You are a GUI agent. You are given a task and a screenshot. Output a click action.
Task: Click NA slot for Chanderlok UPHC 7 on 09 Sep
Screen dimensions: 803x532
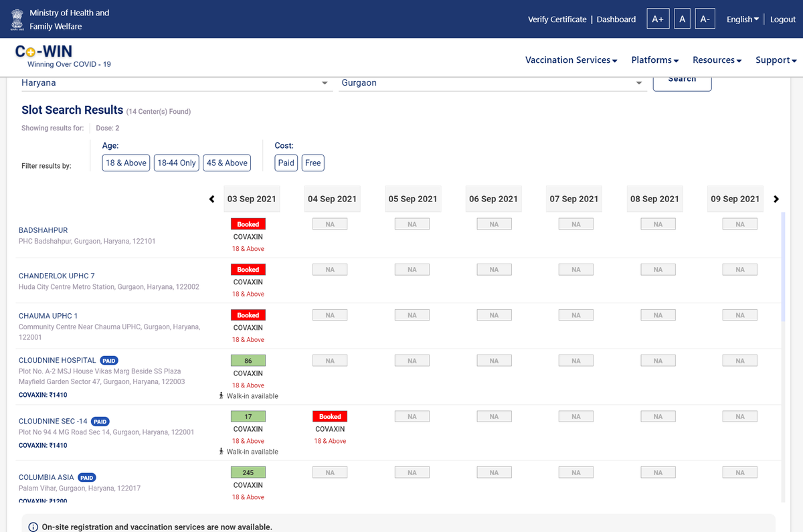(x=740, y=270)
